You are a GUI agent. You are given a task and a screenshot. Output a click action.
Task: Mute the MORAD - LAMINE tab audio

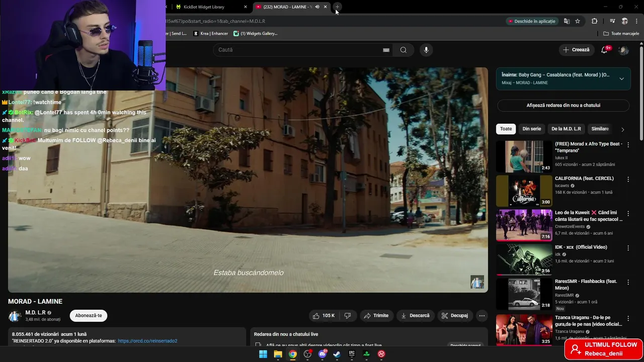(x=317, y=7)
